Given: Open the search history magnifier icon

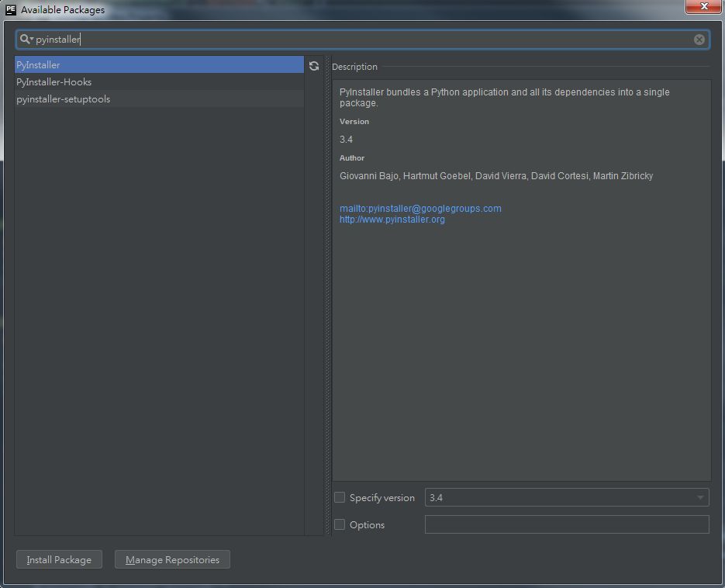Looking at the screenshot, I should pos(26,40).
